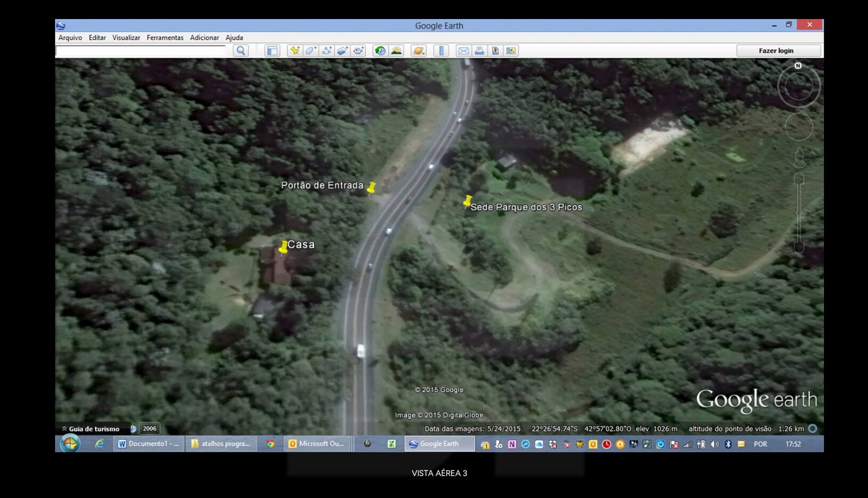Open the Ferramentas menu
The image size is (868, 498).
pyautogui.click(x=165, y=37)
